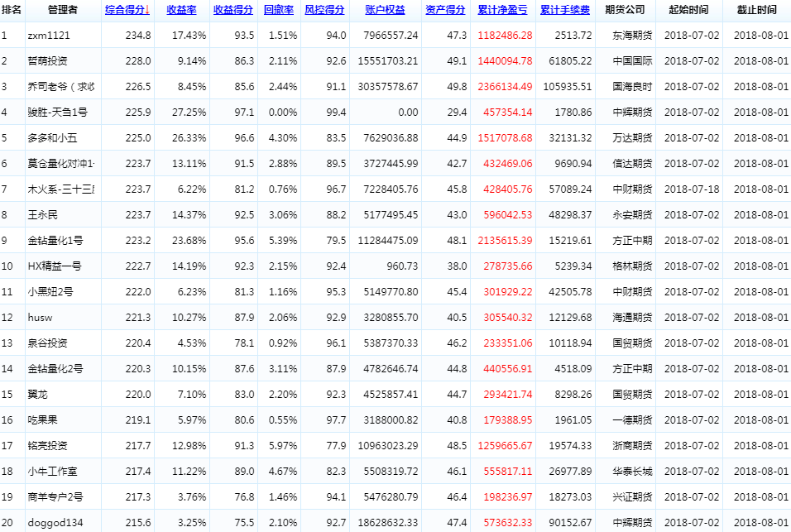This screenshot has width=791, height=532.
Task: Click futures company 东海期货
Action: coord(633,36)
